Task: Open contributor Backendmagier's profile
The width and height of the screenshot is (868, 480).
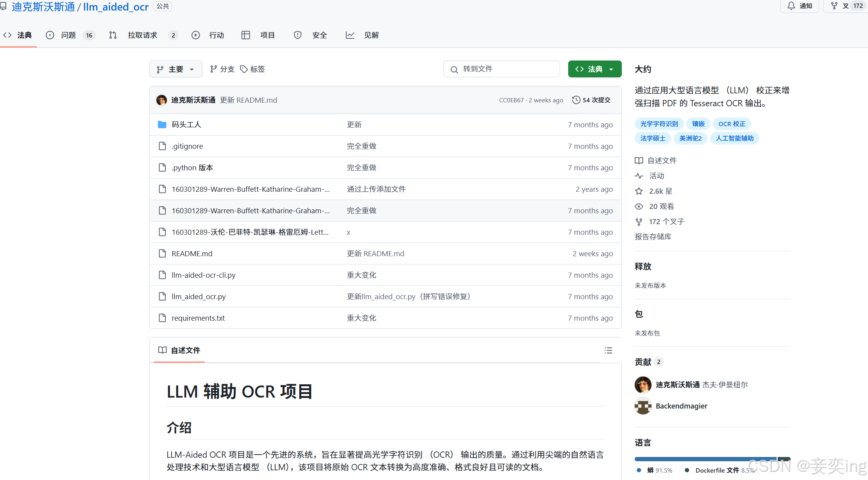Action: point(681,406)
